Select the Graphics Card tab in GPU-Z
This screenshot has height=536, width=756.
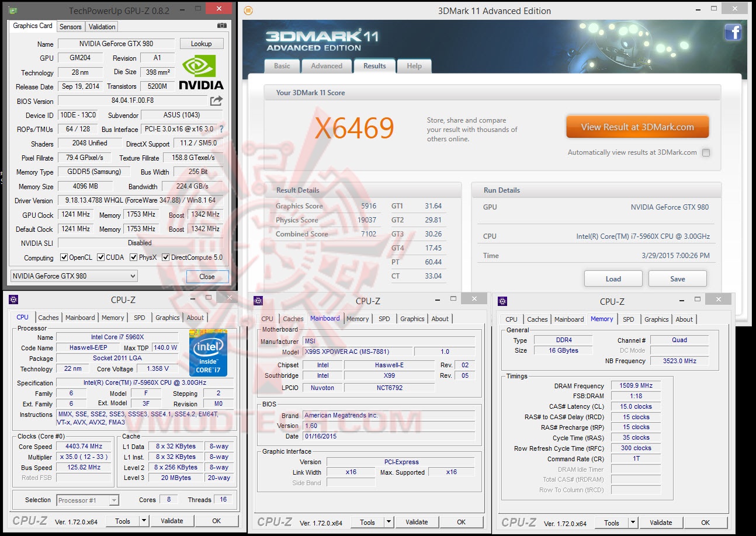pos(33,26)
